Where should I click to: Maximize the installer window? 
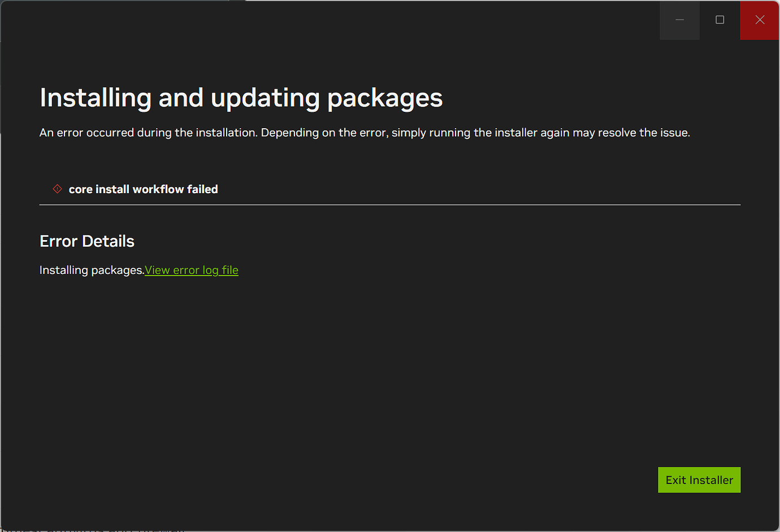[x=720, y=20]
